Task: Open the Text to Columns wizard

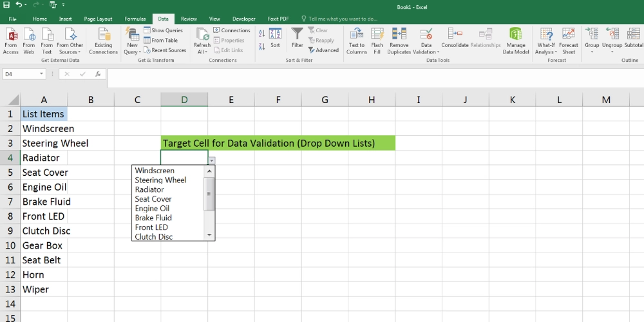Action: (x=357, y=41)
